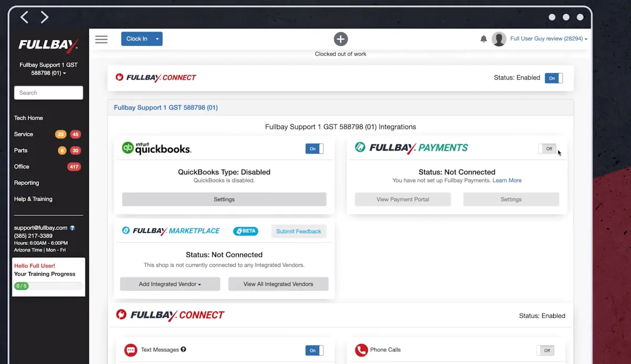
Task: Click Submit Feedback button
Action: tap(299, 232)
